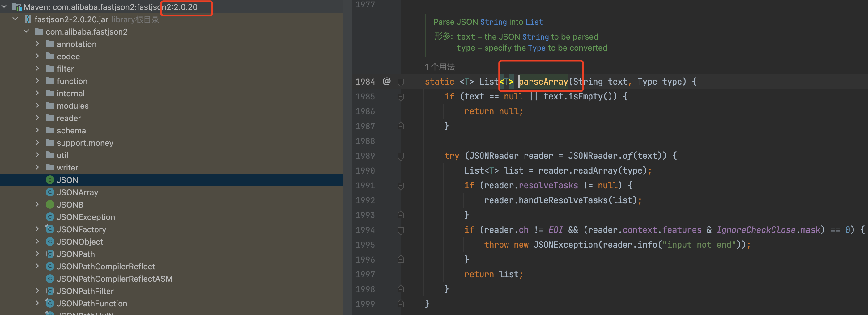Click the codec folder icon
868x315 pixels.
pos(50,56)
